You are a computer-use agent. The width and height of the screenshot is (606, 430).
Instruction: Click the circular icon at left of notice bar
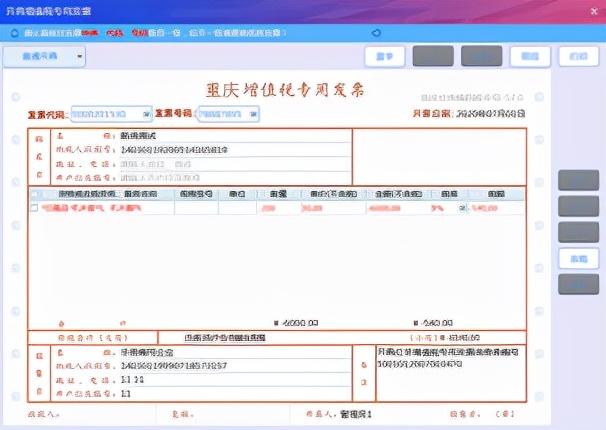15,33
